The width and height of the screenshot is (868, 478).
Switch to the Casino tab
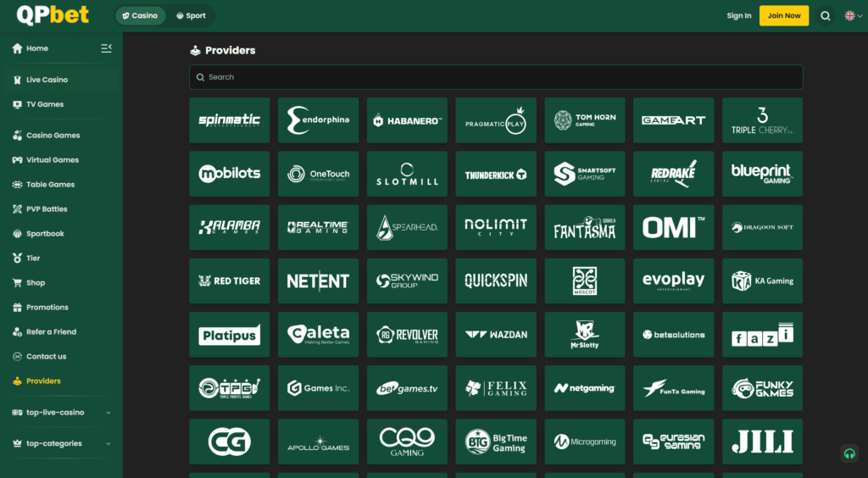[140, 15]
